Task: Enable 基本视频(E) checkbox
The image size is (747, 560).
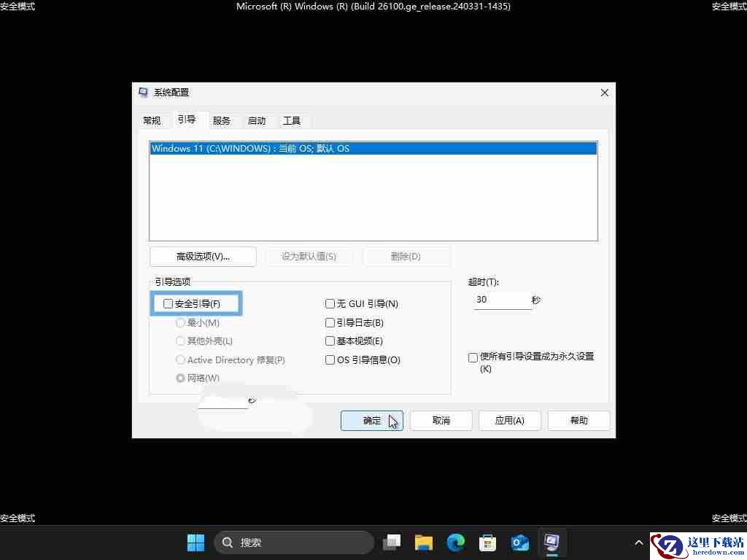Action: (330, 341)
